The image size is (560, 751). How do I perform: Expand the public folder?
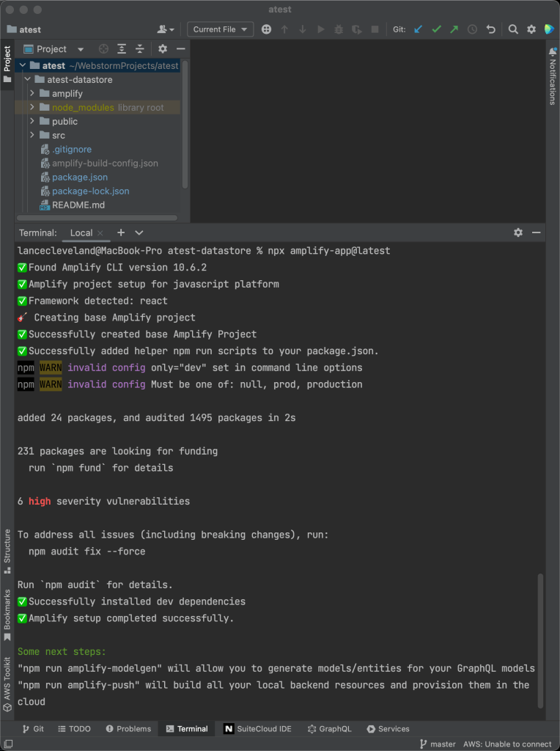32,121
